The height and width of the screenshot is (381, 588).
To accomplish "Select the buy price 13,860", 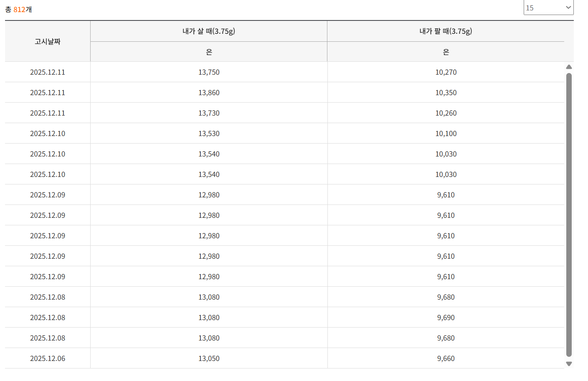I will [209, 93].
